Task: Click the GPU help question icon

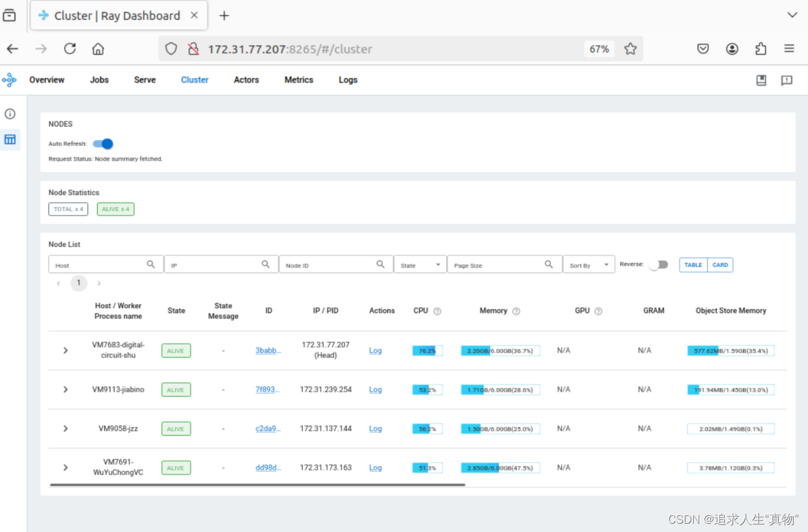Action: point(598,311)
